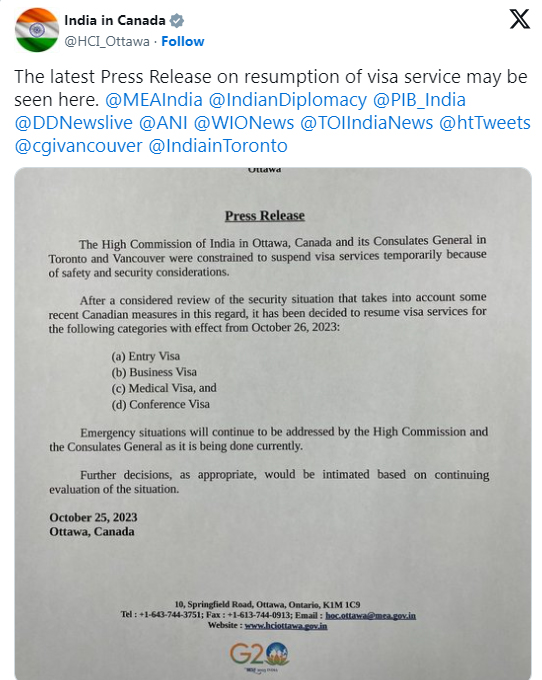
Task: Enlarge the Press Release image
Action: [x=273, y=423]
